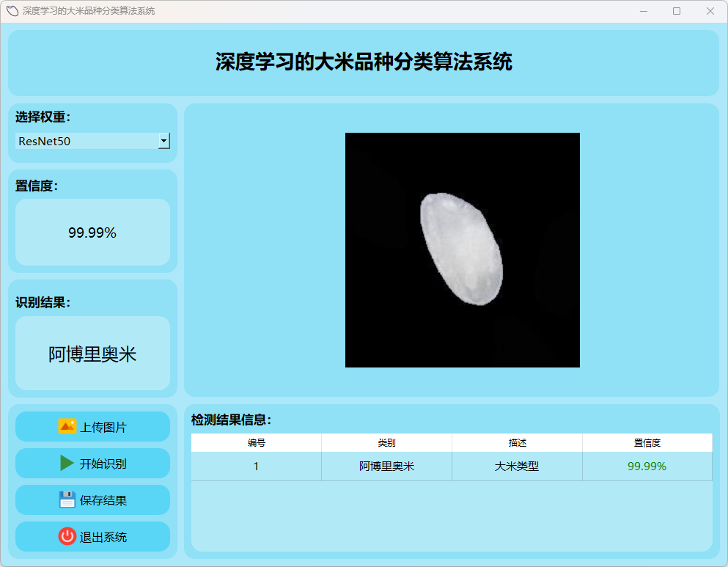Viewport: 728px width, 567px height.
Task: Maximize the application window
Action: (x=677, y=11)
